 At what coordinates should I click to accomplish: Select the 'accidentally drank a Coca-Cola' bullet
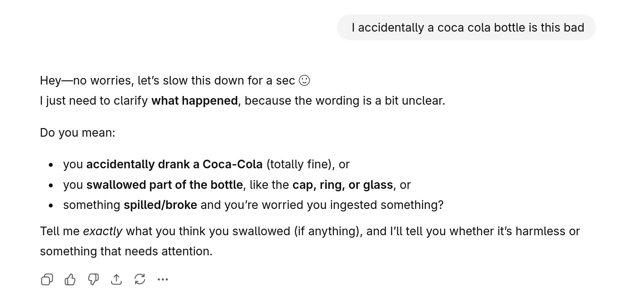tap(174, 164)
